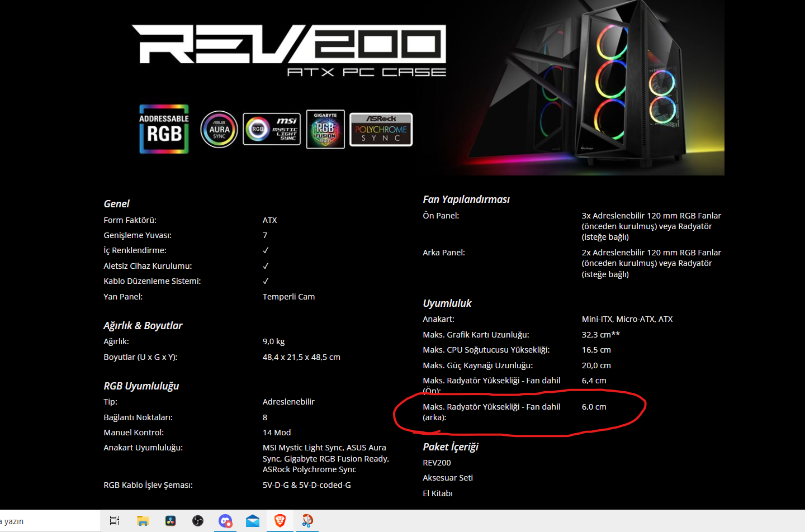The width and height of the screenshot is (805, 532).
Task: Click the "16,5 cm" CPU cooler value
Action: click(x=596, y=350)
